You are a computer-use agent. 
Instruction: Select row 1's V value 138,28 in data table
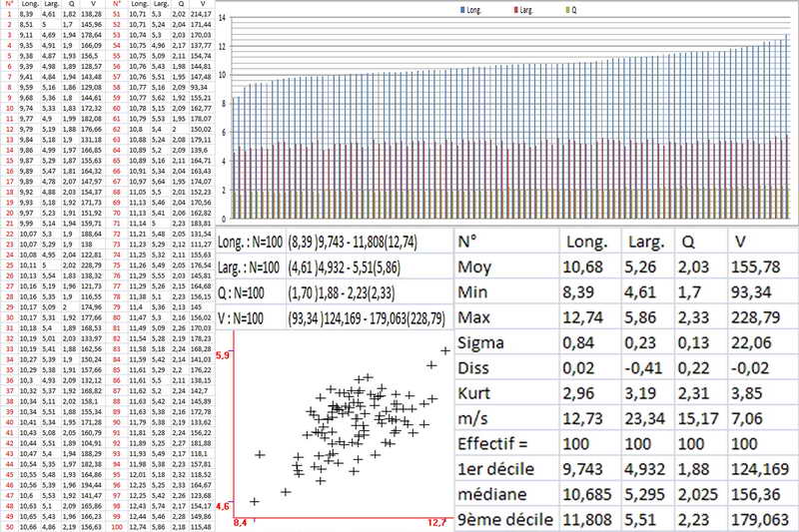(91, 14)
